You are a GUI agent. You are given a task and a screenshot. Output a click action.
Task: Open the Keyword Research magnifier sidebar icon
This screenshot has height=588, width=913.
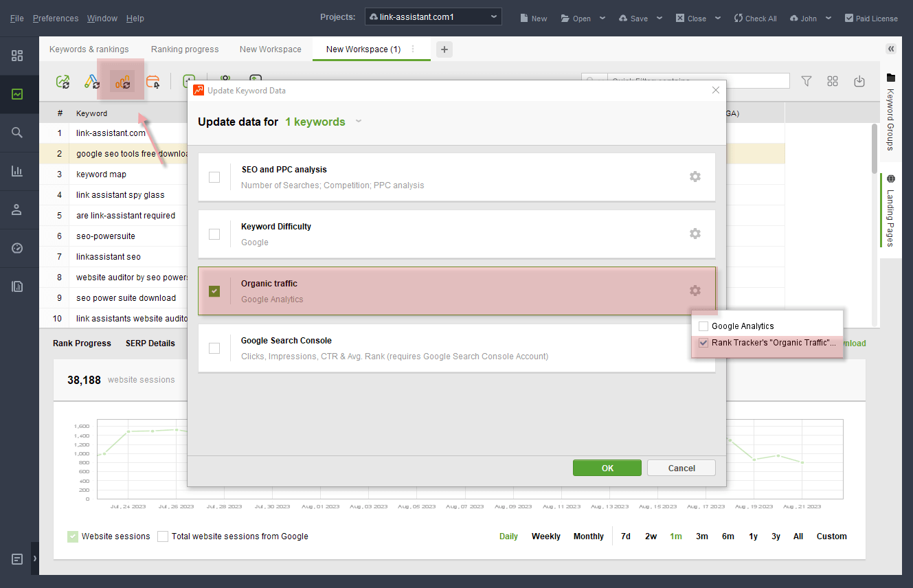(17, 133)
